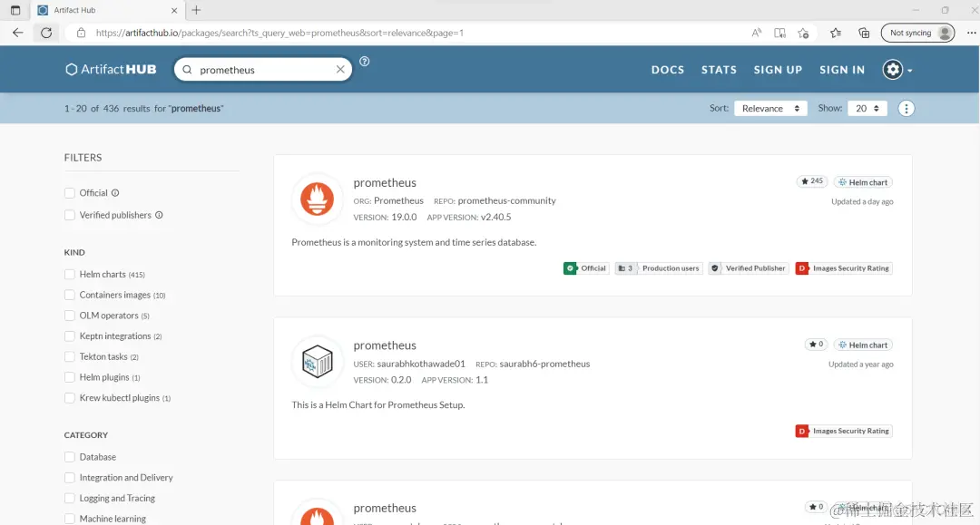Click the browser address bar URL
The height and width of the screenshot is (525, 980).
(279, 33)
